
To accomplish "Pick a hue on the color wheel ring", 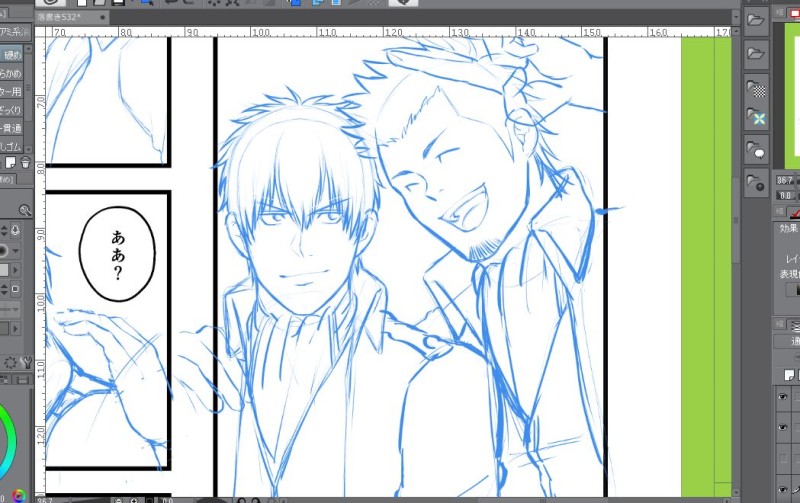I will tap(10, 441).
